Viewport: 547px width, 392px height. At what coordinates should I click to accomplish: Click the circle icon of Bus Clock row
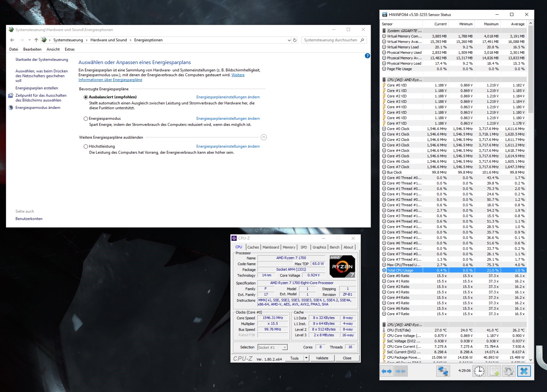(x=384, y=172)
